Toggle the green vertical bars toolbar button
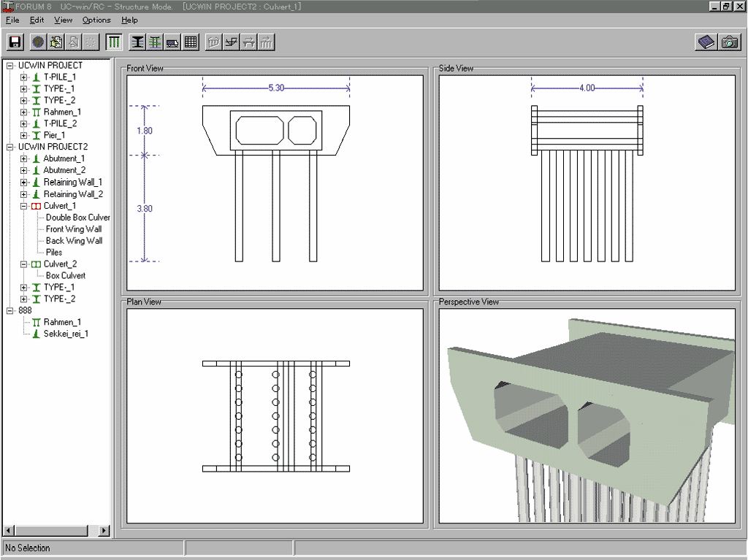Viewport: 748px width, 560px height. (x=115, y=42)
